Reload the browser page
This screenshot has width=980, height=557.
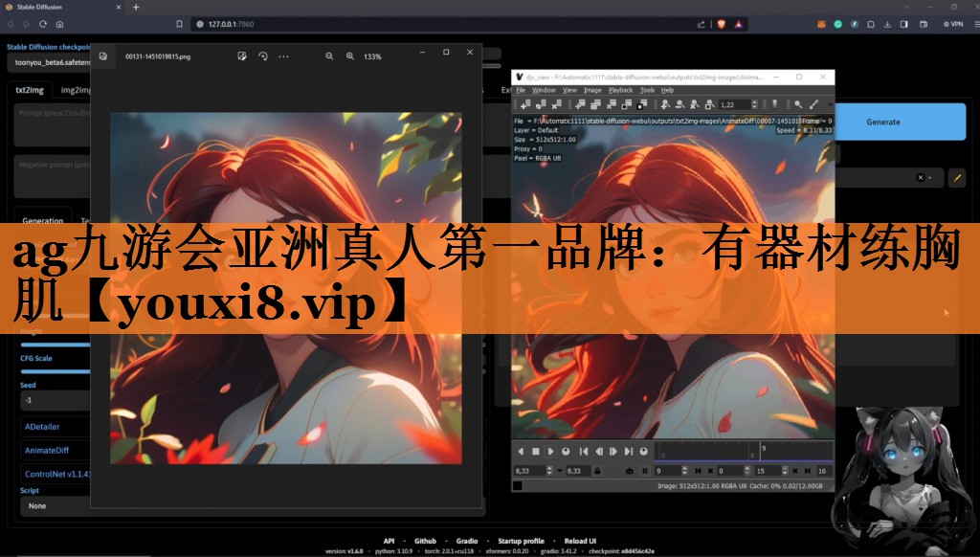42,24
